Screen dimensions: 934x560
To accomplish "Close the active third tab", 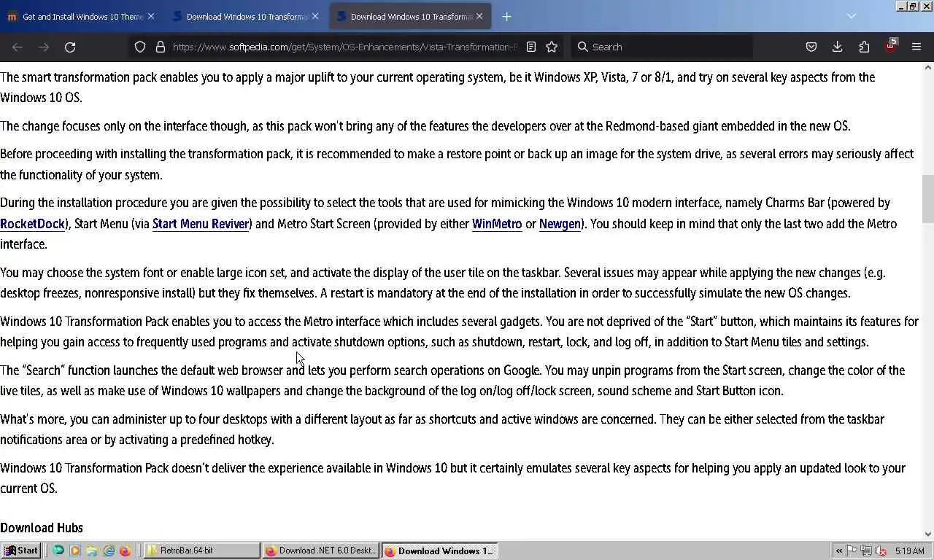I will point(479,16).
